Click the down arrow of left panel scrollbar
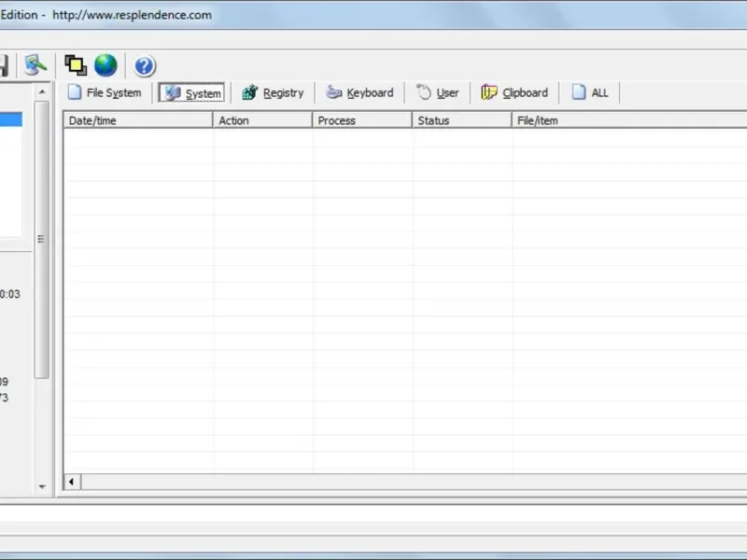Image resolution: width=747 pixels, height=560 pixels. click(42, 486)
